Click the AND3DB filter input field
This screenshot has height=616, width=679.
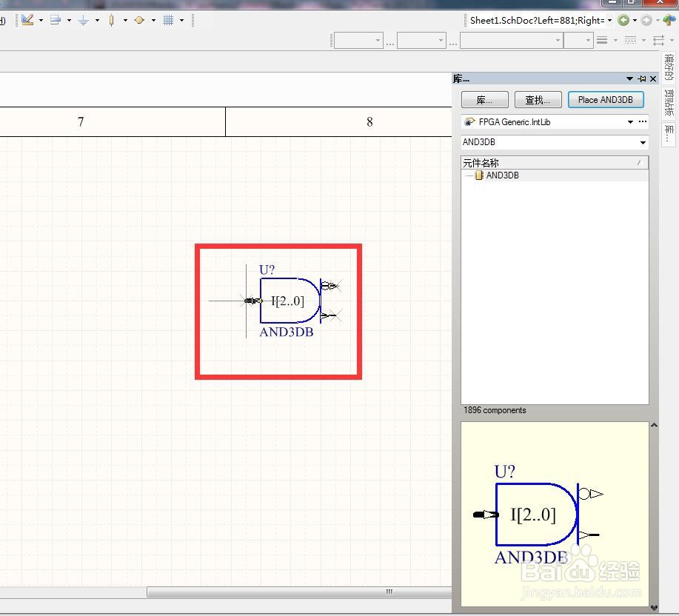pos(549,142)
